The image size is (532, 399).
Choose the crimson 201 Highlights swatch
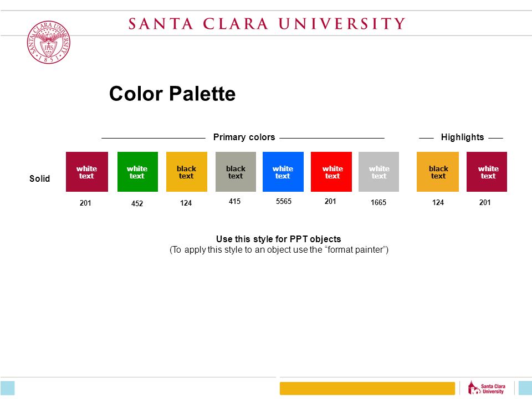click(x=487, y=172)
